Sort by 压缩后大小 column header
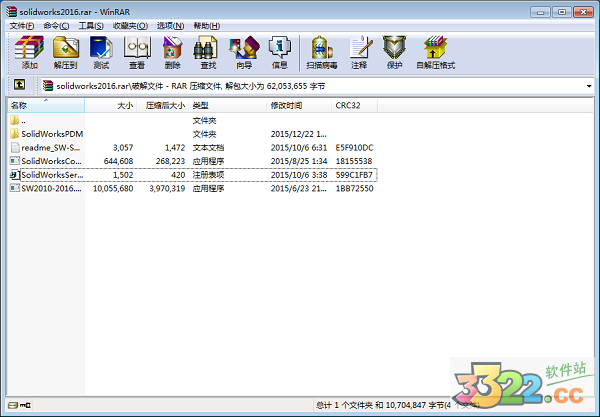Viewport: 600px width, 417px height. point(163,106)
